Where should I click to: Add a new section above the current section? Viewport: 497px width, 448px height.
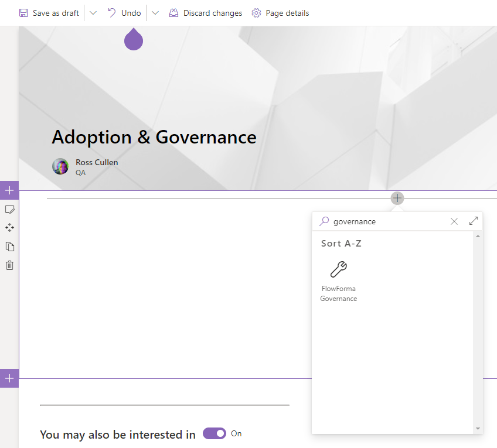point(9,190)
